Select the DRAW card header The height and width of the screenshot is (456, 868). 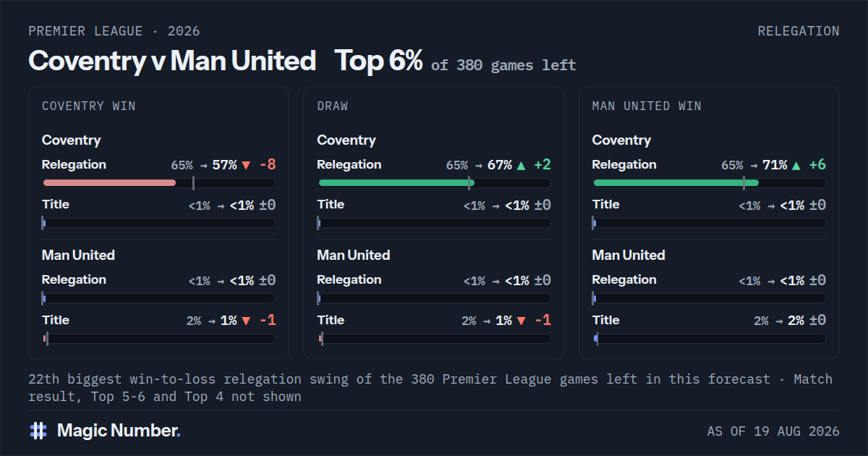(333, 106)
